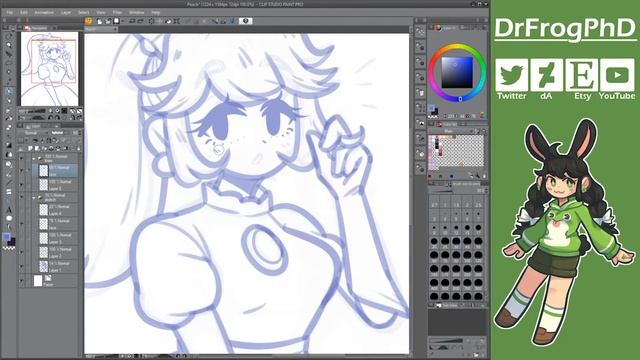This screenshot has height=360, width=640.
Task: Select the Layer 6 row
Action: pyautogui.click(x=55, y=185)
